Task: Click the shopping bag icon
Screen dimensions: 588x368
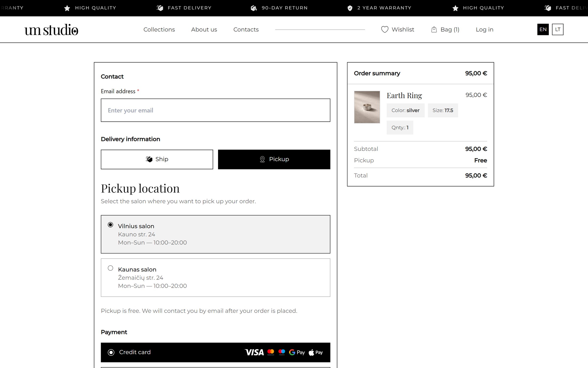Action: coord(434,29)
